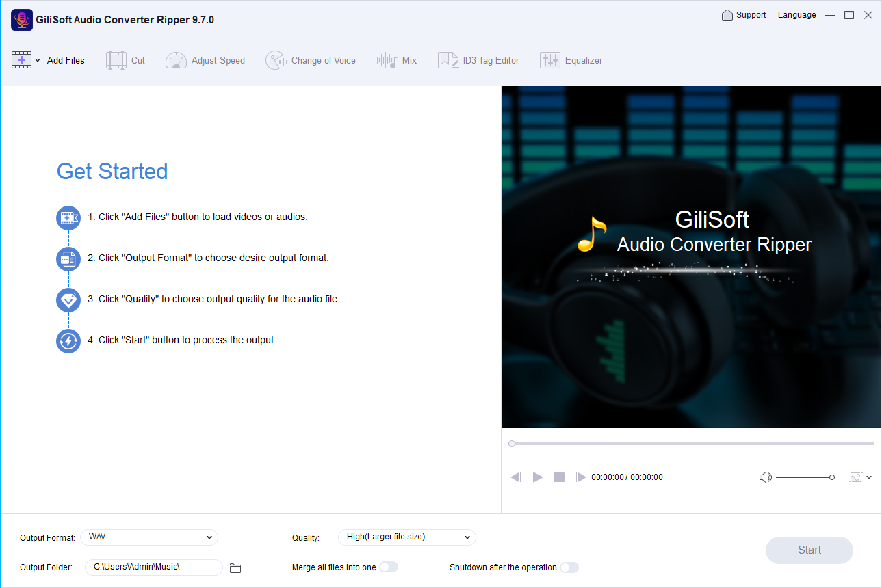
Task: Click the Start step icon
Action: click(68, 341)
